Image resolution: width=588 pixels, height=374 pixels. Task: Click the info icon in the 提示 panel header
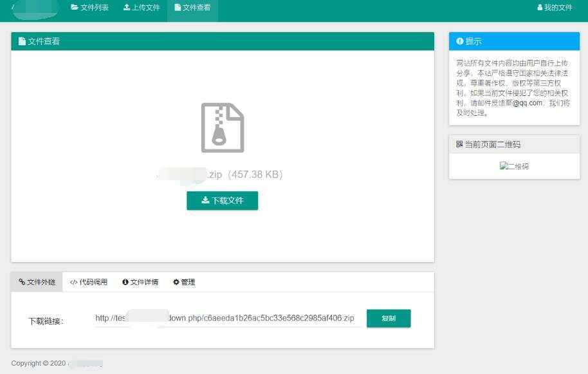[x=459, y=41]
